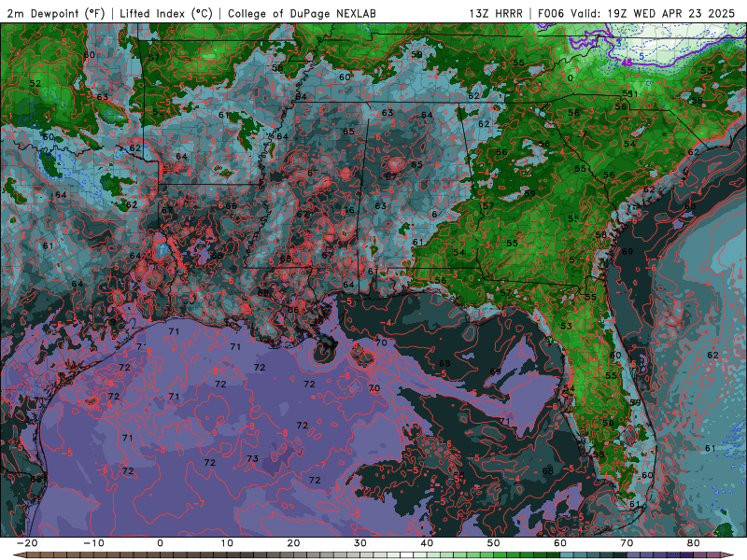Click the -20 tick label on color scale
Screen dimensions: 747x560
pyautogui.click(x=27, y=543)
